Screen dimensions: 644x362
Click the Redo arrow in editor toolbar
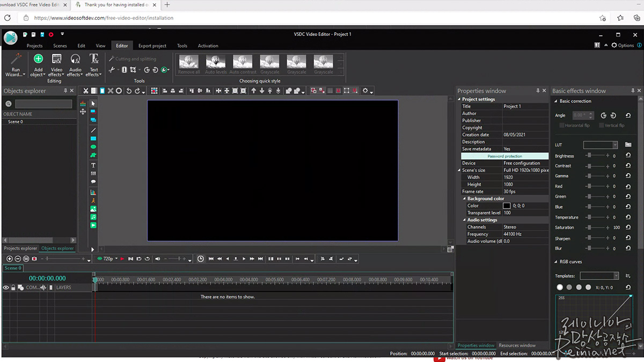(x=137, y=91)
